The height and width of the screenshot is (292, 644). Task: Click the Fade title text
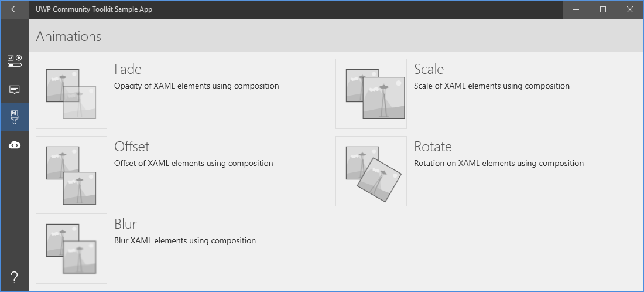tap(128, 69)
